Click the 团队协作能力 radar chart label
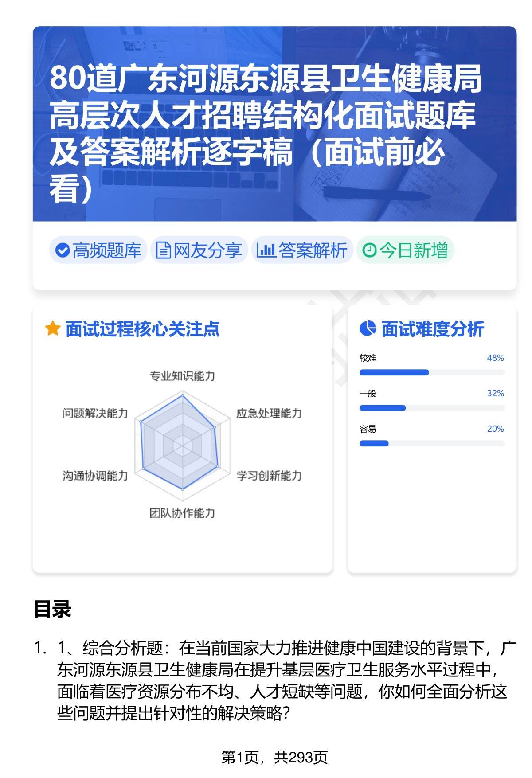This screenshot has width=532, height=778. pyautogui.click(x=182, y=513)
